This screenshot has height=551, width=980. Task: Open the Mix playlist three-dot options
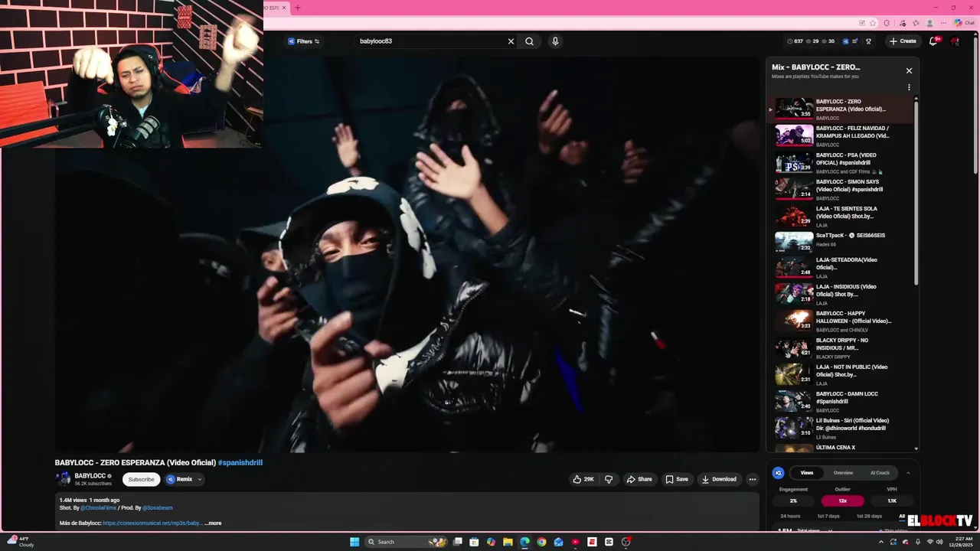909,87
